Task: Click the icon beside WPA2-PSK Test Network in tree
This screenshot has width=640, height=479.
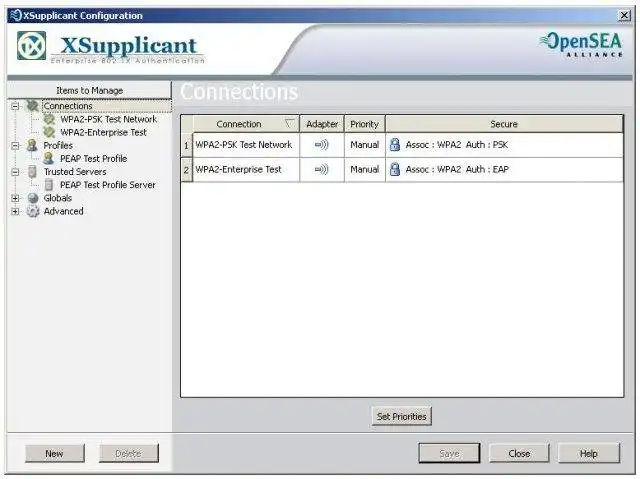Action: pos(49,119)
